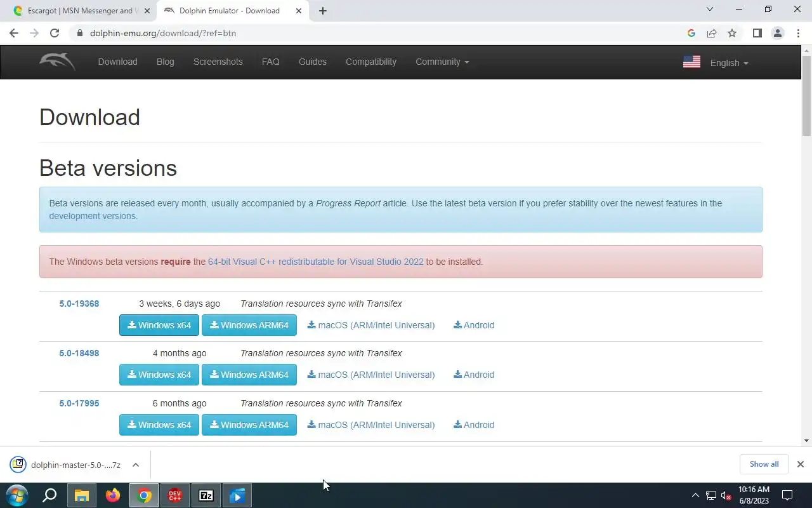The height and width of the screenshot is (508, 812).
Task: Click the blue app icon after 7-Zip on the taskbar
Action: pyautogui.click(x=237, y=495)
